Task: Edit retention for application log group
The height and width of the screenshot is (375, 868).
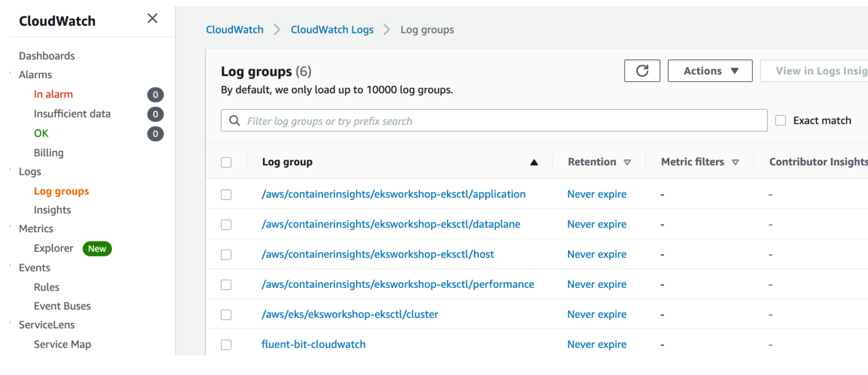Action: pyautogui.click(x=597, y=194)
